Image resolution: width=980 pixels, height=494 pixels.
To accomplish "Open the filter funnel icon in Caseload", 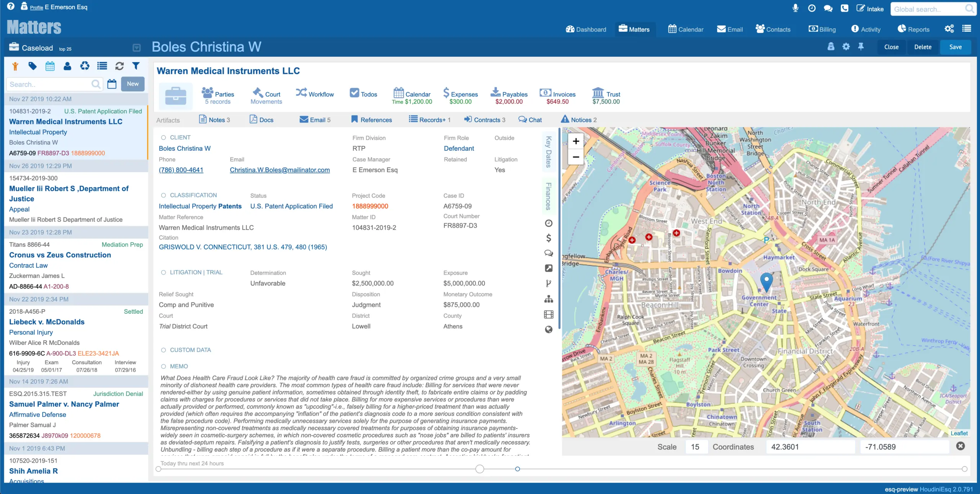I will point(136,66).
